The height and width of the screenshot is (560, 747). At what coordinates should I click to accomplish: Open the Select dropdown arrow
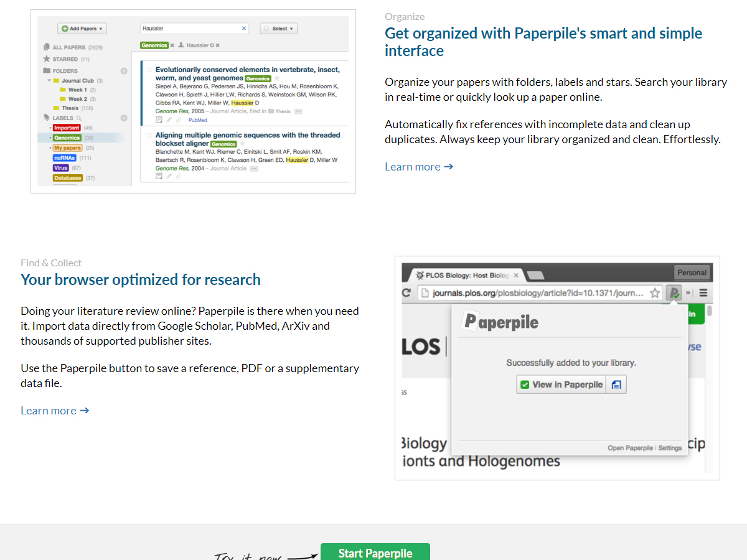(291, 29)
